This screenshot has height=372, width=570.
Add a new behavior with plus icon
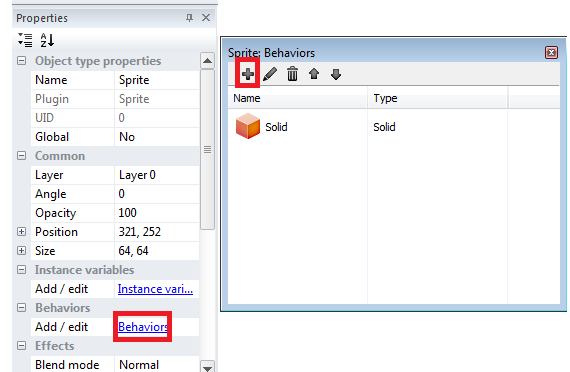(248, 74)
